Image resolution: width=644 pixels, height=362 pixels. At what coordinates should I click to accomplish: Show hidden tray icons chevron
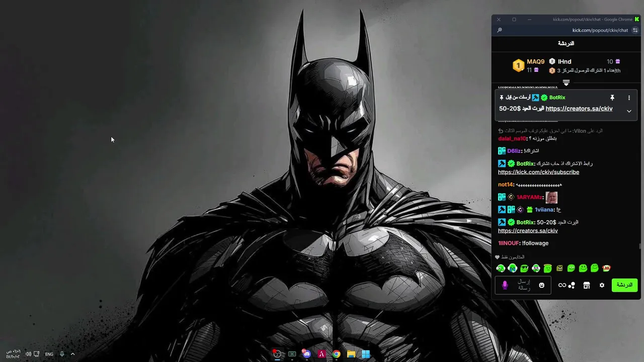(x=72, y=354)
